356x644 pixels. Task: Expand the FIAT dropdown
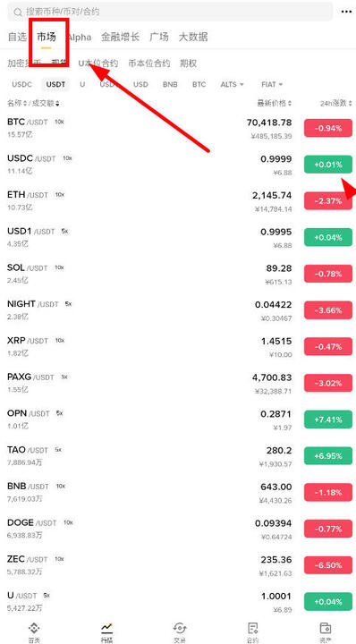click(272, 85)
